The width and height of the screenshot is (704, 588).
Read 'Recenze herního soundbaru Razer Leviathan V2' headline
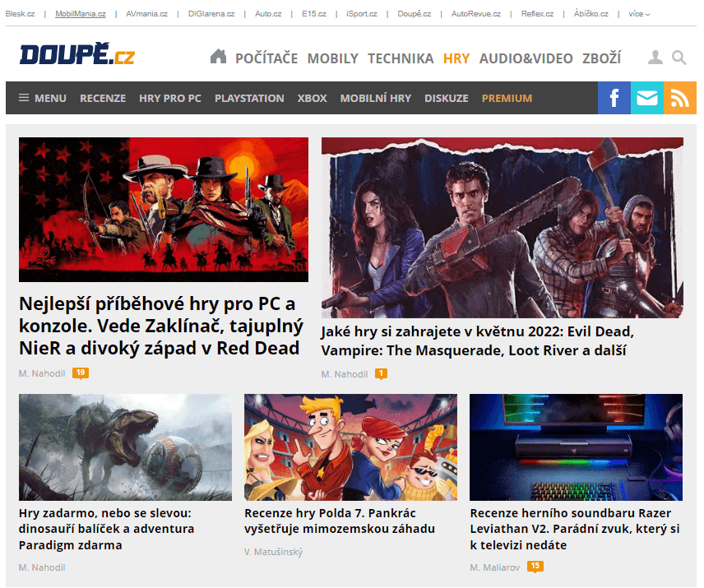tap(575, 529)
